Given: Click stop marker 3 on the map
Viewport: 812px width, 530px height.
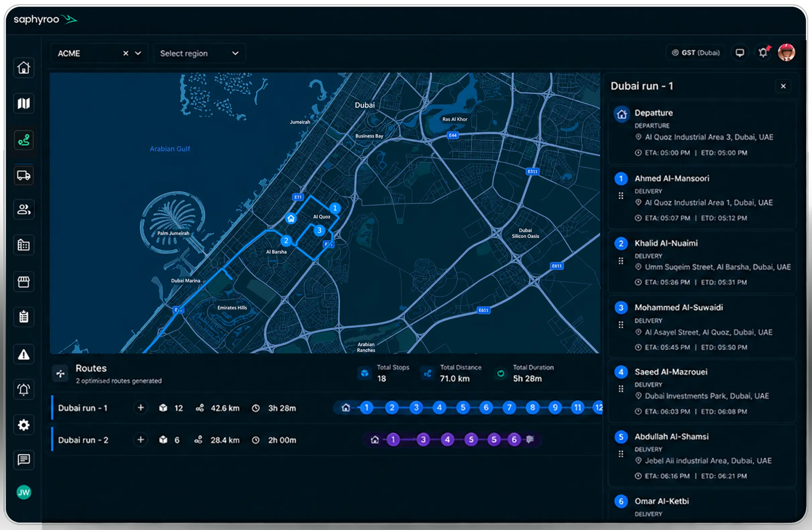Looking at the screenshot, I should (x=319, y=230).
